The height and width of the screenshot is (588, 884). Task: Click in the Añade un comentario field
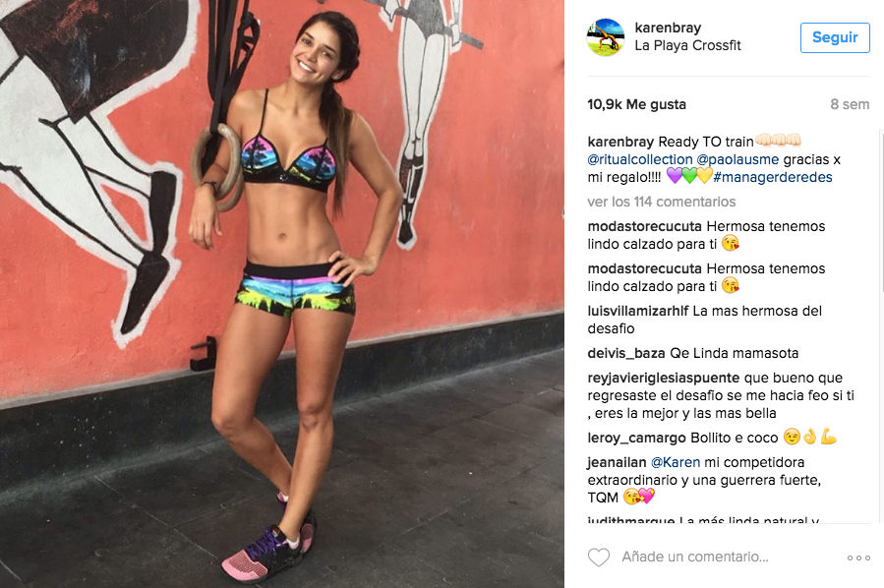click(x=695, y=557)
